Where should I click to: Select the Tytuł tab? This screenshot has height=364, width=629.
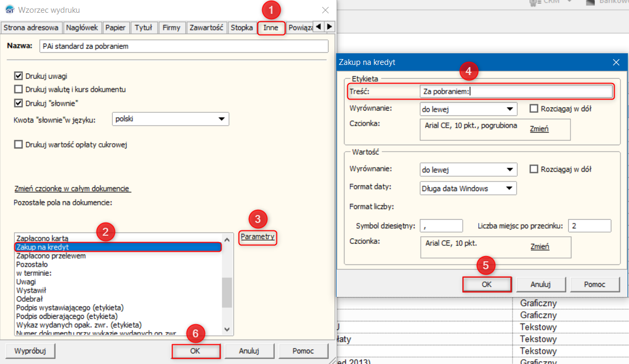[143, 28]
